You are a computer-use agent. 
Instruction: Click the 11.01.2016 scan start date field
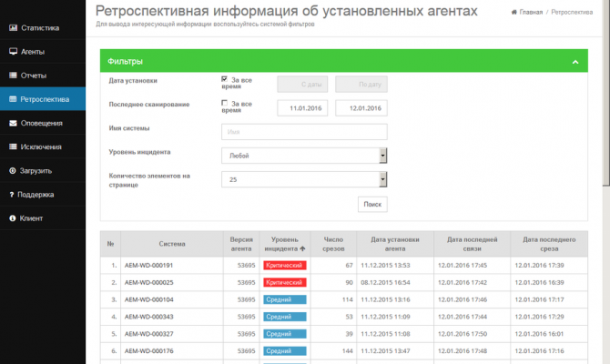point(302,108)
